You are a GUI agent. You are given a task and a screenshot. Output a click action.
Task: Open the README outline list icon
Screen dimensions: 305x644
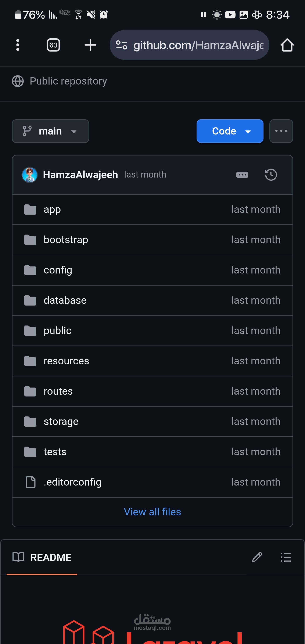pos(286,557)
